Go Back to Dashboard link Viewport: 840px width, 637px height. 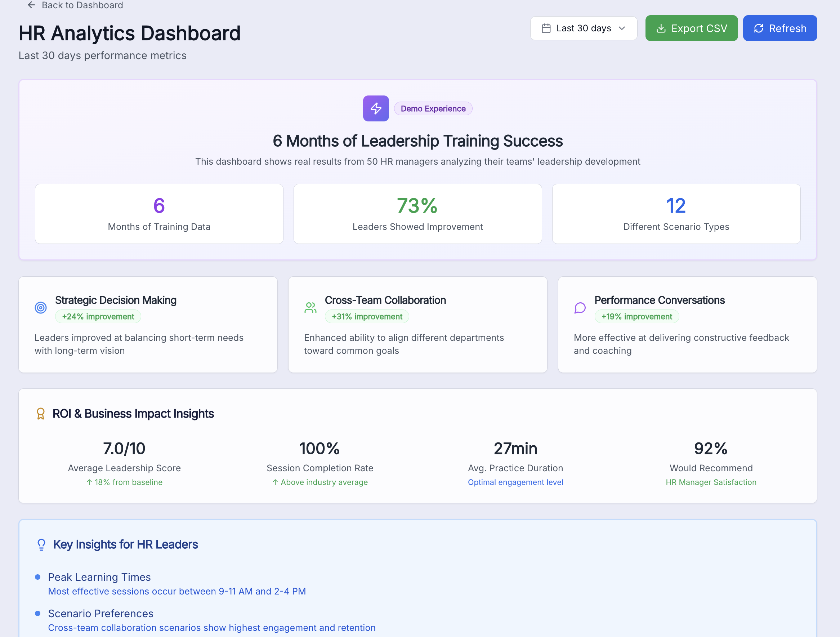pos(82,5)
